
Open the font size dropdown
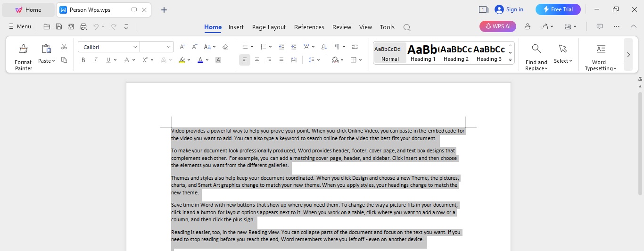point(169,47)
